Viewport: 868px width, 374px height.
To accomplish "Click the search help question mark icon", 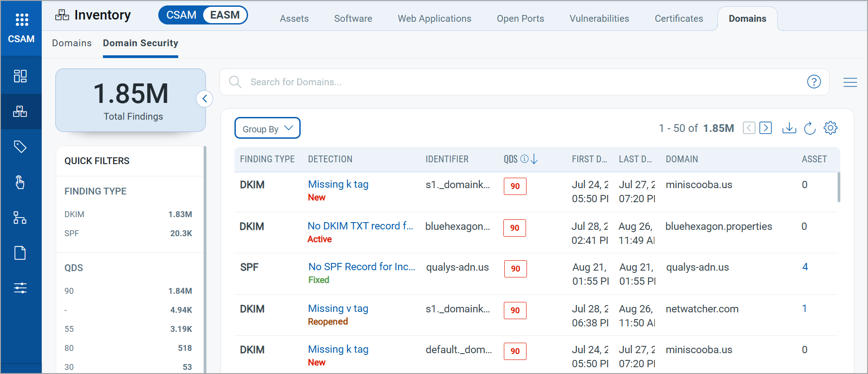I will (x=814, y=82).
